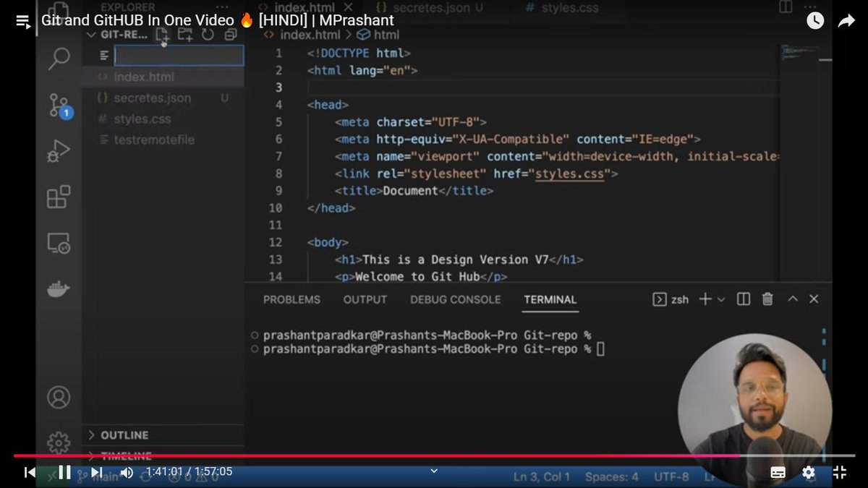
Task: Open the Extensions view
Action: (59, 197)
